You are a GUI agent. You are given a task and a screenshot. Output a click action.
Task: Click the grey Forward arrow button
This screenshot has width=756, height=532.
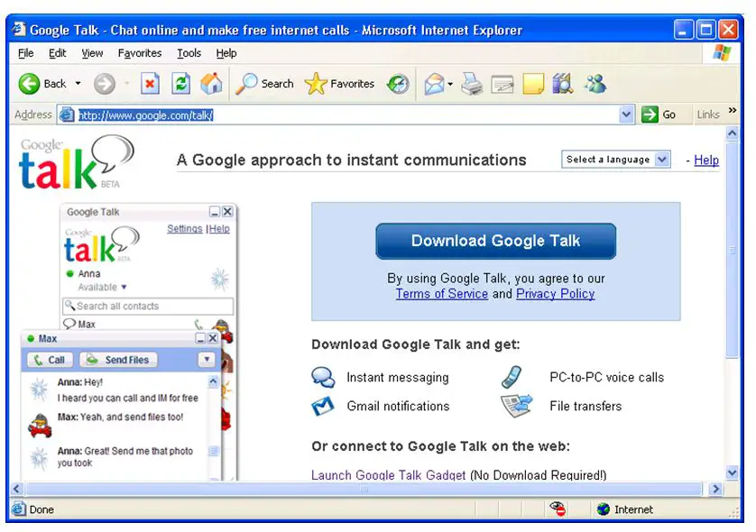(x=104, y=84)
